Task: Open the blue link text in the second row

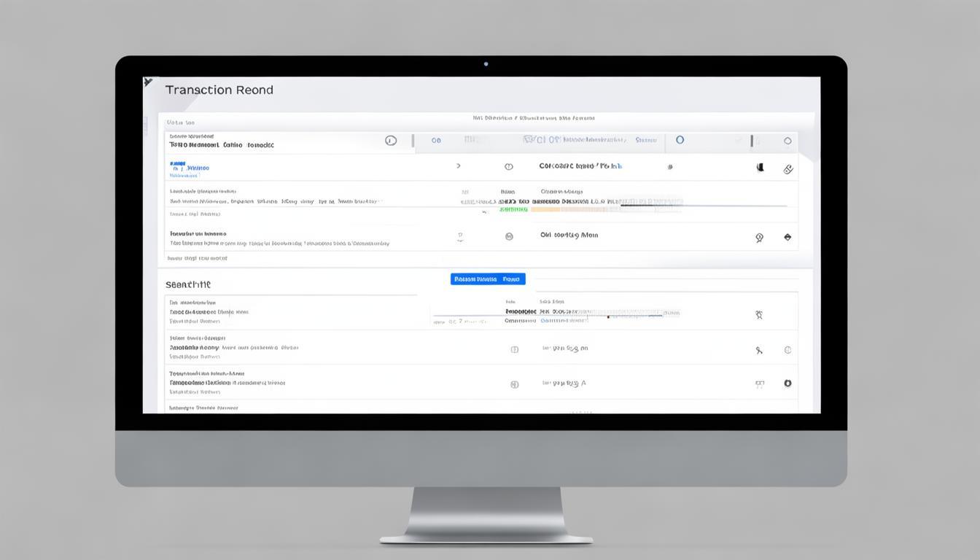Action: (x=189, y=168)
